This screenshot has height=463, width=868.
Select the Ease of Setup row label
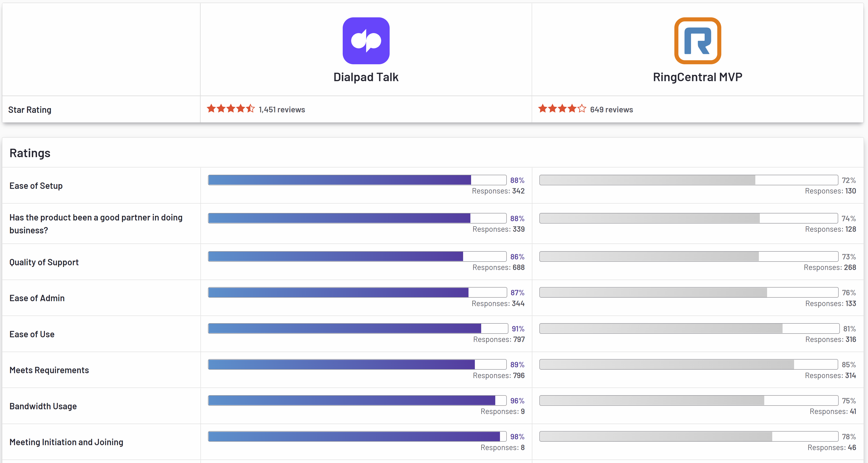[x=36, y=185]
